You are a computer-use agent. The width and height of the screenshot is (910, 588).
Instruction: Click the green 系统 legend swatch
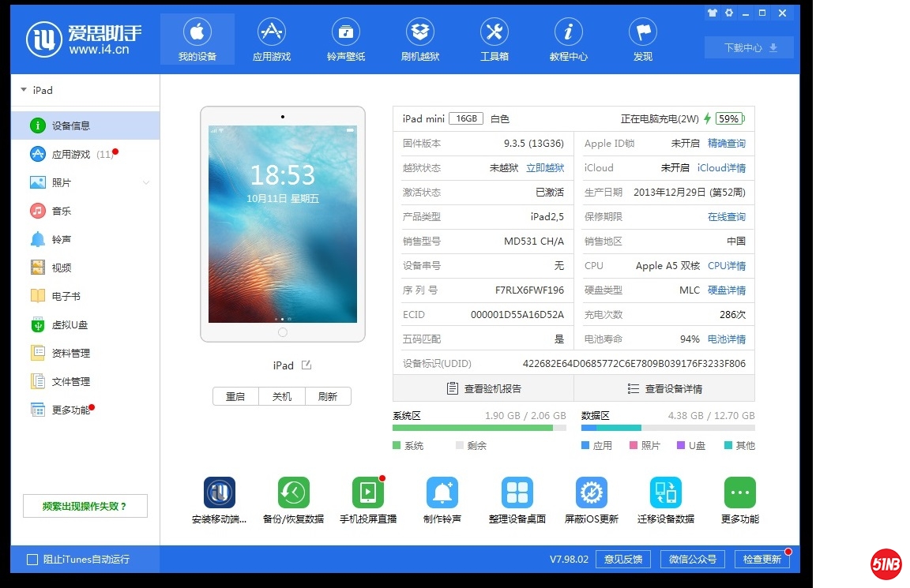397,445
